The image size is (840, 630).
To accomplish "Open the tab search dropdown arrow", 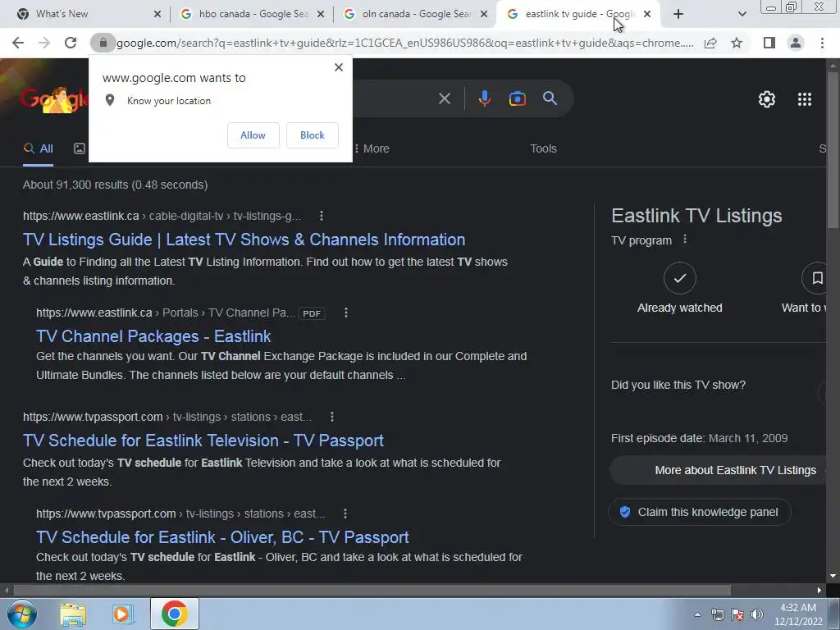I will (x=742, y=14).
